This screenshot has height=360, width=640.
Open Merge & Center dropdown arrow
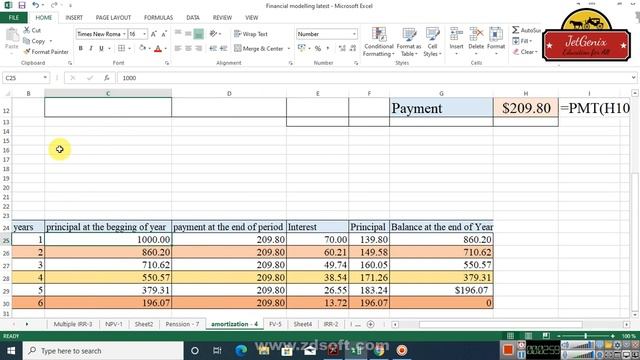(x=289, y=49)
